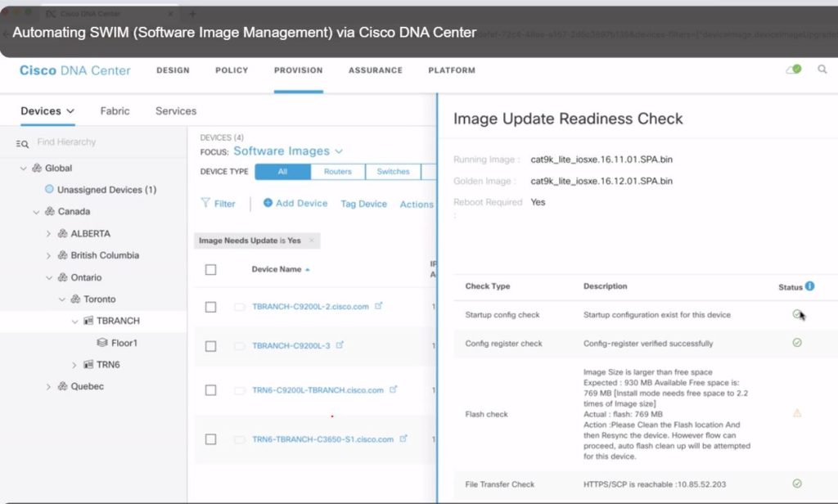Select the Routers device type button
This screenshot has height=504, width=838.
tap(337, 172)
